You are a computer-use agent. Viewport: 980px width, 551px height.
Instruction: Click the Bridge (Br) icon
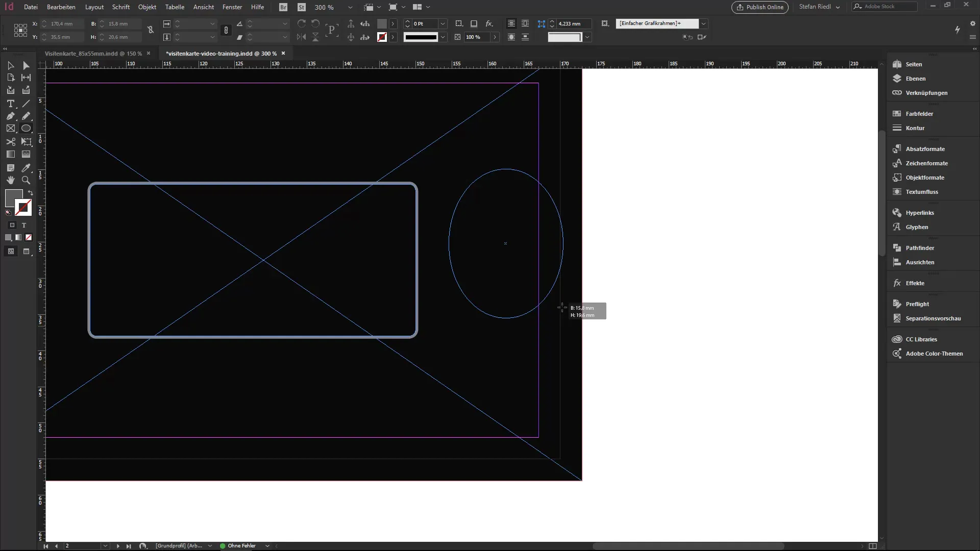tap(283, 7)
